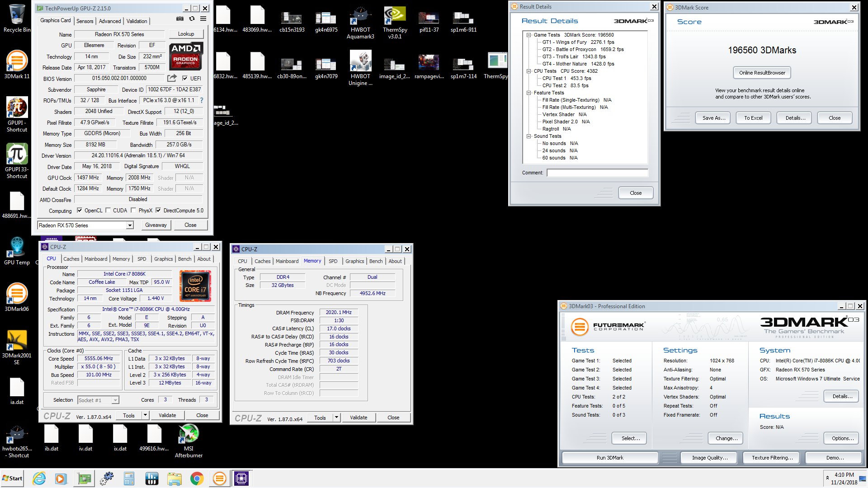Image resolution: width=868 pixels, height=488 pixels.
Task: Click Image Quality button
Action: click(x=710, y=458)
